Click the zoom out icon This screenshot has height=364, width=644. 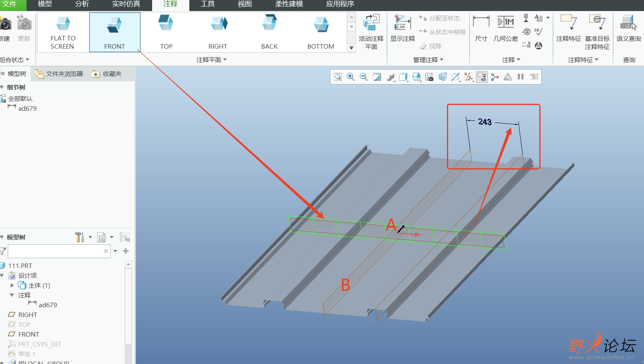click(x=364, y=77)
